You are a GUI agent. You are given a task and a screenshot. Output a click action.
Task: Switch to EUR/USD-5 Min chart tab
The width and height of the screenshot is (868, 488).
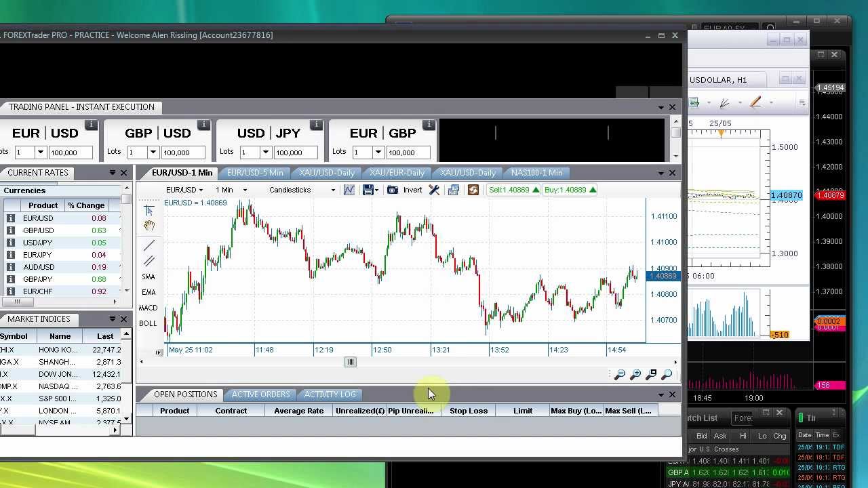coord(255,173)
